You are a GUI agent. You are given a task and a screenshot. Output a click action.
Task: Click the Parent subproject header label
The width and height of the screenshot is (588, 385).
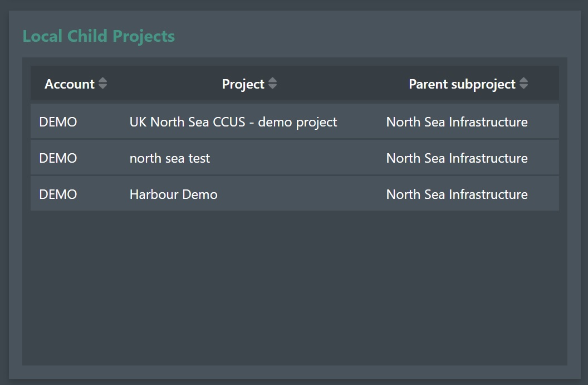(x=462, y=84)
